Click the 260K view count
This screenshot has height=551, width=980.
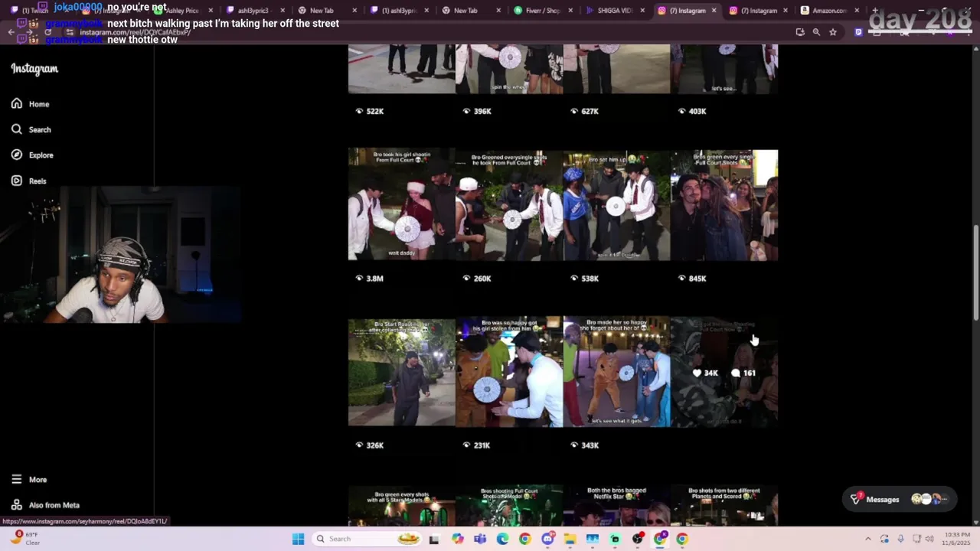477,279
